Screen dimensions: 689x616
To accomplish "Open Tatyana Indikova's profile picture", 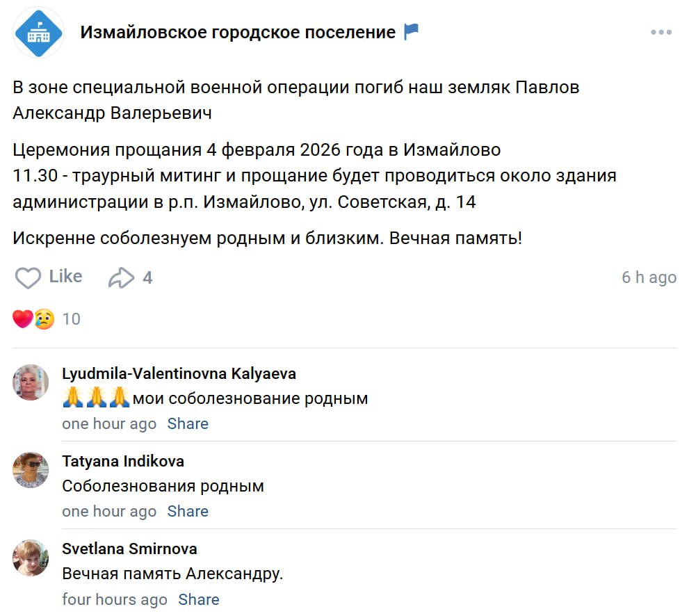I will (x=31, y=470).
